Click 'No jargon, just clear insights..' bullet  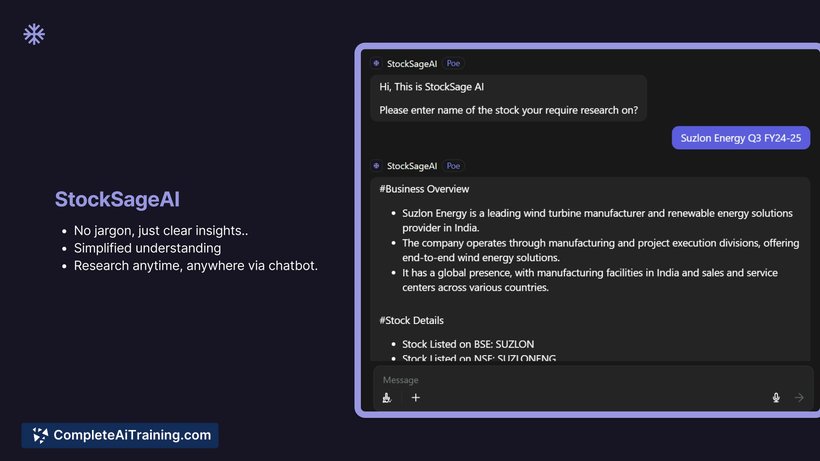[161, 230]
